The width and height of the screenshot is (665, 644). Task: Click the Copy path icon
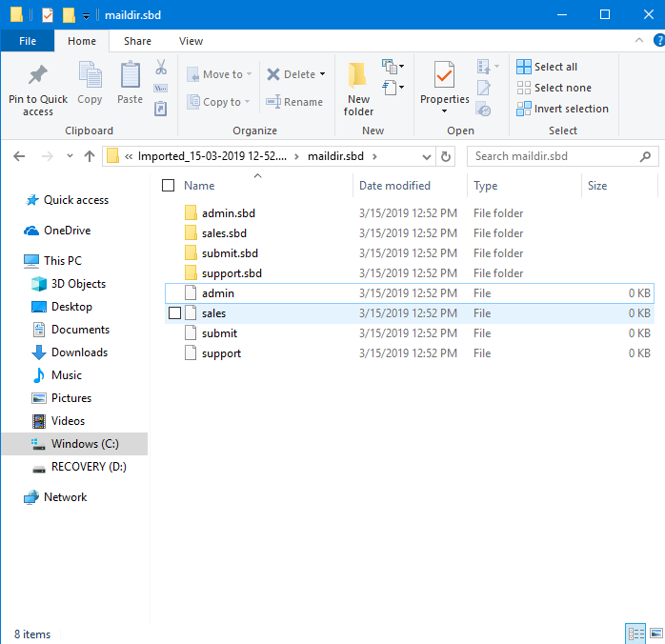(x=161, y=89)
